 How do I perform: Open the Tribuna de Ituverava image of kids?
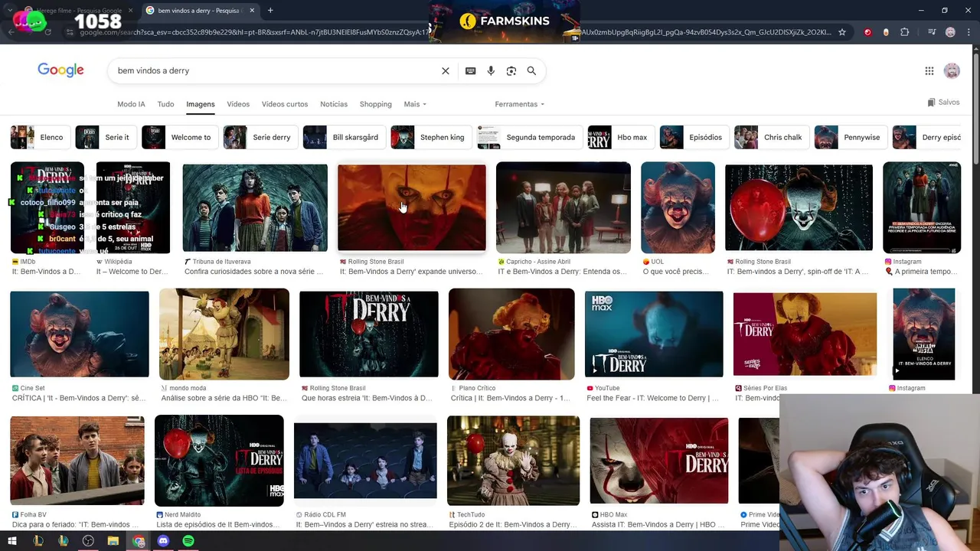click(255, 207)
